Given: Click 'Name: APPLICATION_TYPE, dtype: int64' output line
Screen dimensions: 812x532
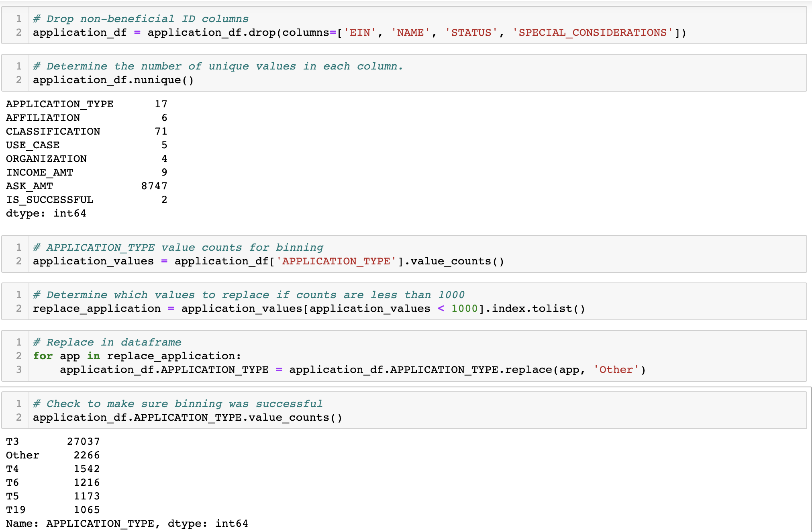Looking at the screenshot, I should coord(127,524).
